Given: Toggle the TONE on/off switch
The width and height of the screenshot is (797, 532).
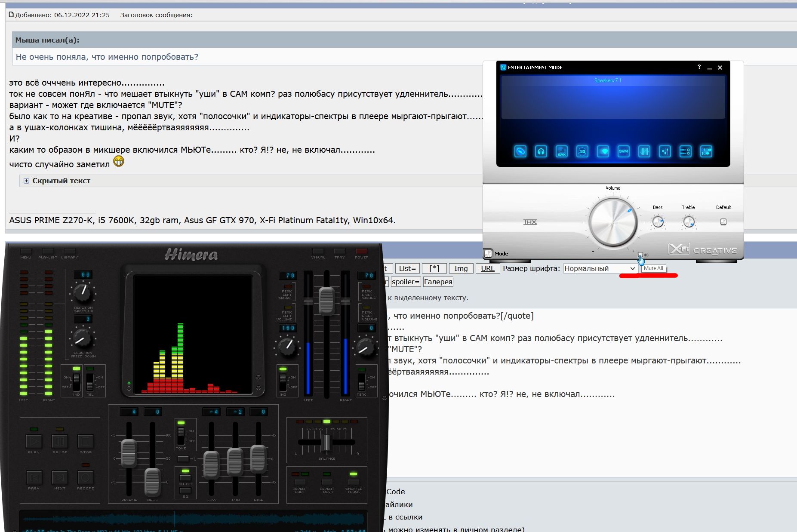Looking at the screenshot, I should pyautogui.click(x=181, y=436).
